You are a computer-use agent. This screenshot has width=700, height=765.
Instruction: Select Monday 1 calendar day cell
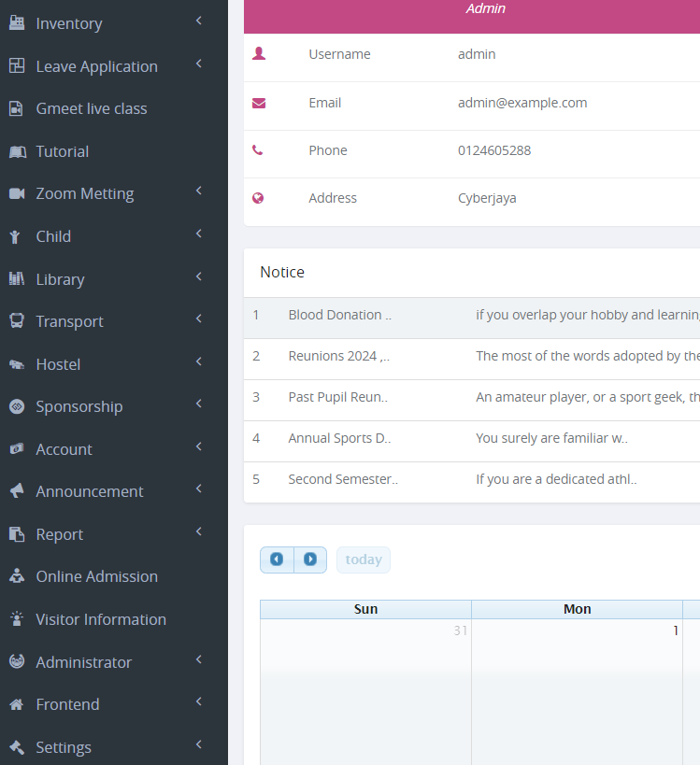tap(577, 691)
